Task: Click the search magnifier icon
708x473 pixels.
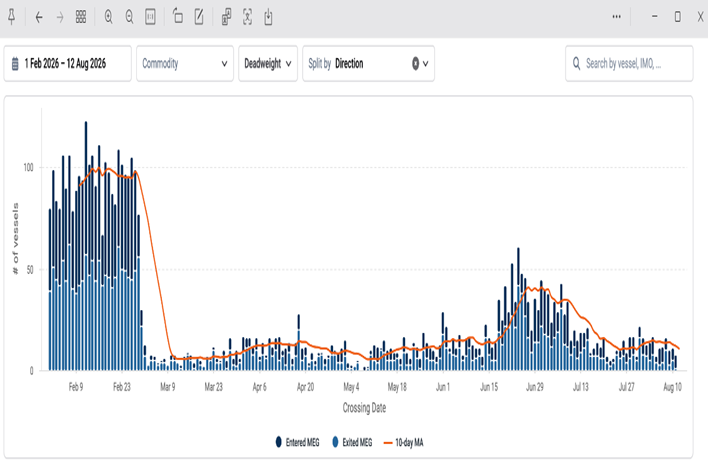Action: [x=577, y=63]
